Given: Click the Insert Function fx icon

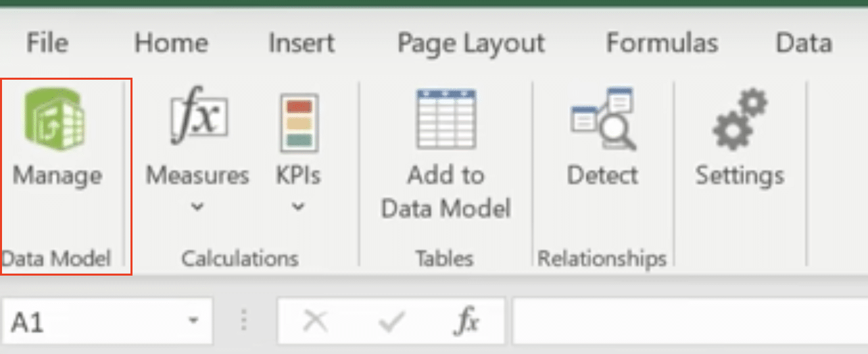Looking at the screenshot, I should [x=466, y=322].
